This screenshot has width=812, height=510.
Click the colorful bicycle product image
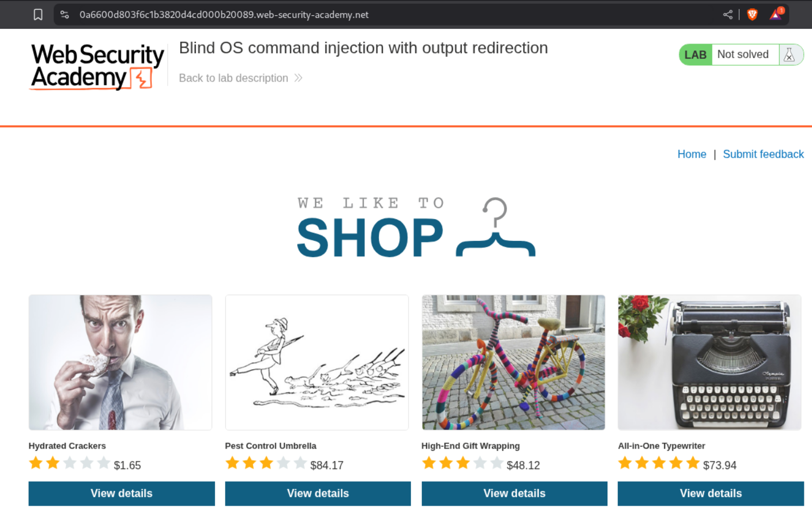click(x=513, y=362)
